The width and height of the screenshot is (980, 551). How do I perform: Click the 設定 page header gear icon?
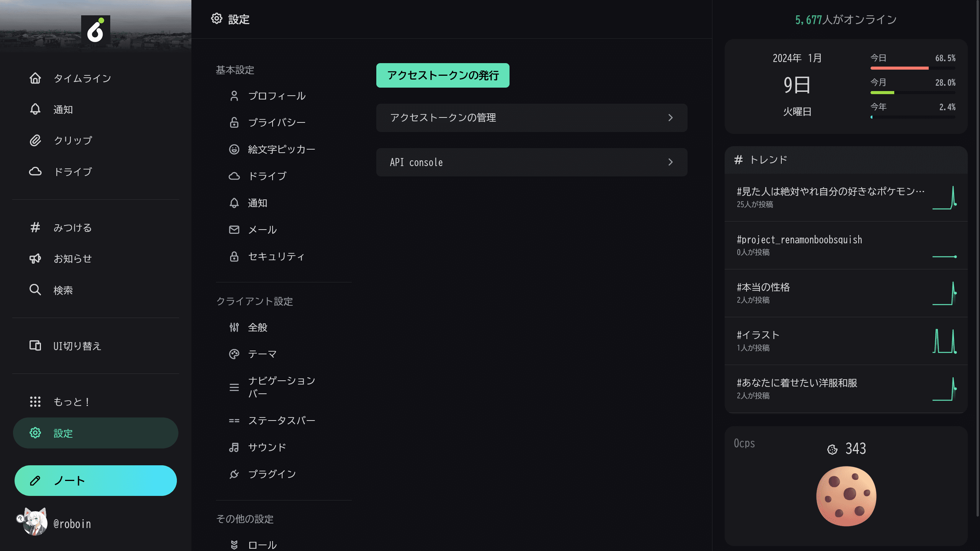217,18
